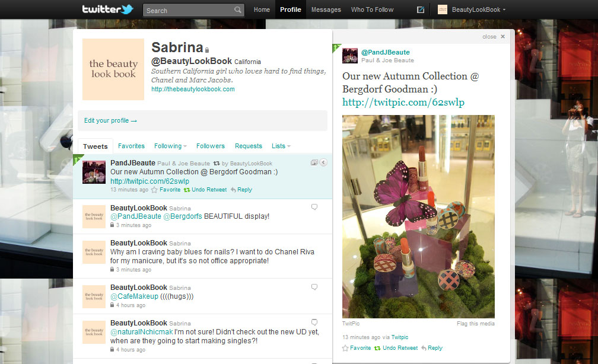
Task: Go to Home in top navigation
Action: point(262,9)
